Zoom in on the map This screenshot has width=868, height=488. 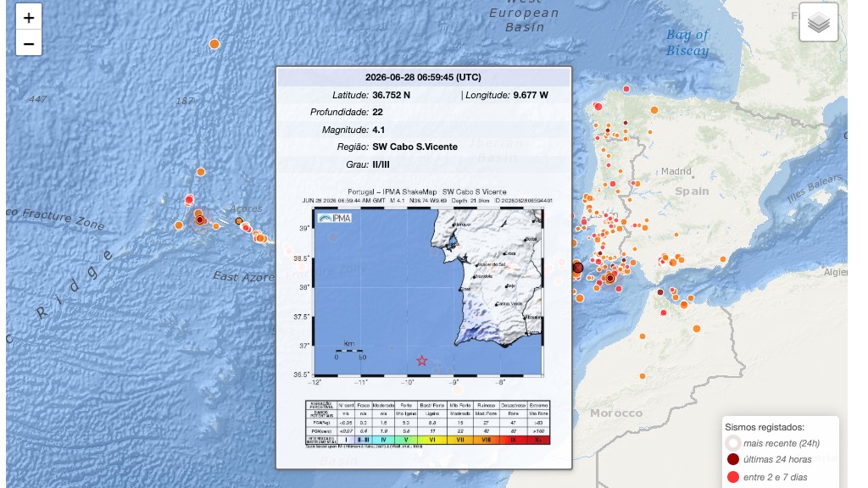tap(29, 18)
